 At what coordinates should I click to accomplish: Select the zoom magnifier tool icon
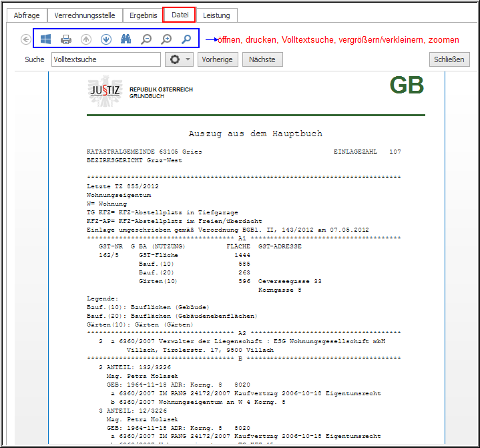[x=186, y=39]
